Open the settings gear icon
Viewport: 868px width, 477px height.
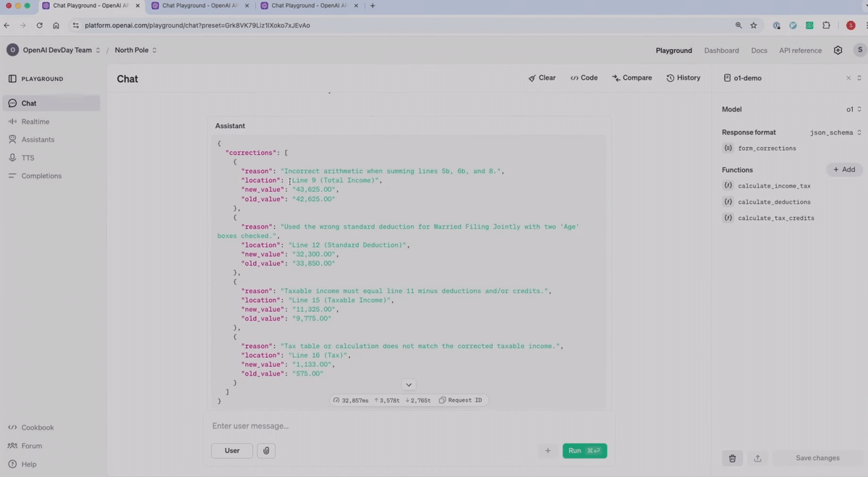coord(838,50)
